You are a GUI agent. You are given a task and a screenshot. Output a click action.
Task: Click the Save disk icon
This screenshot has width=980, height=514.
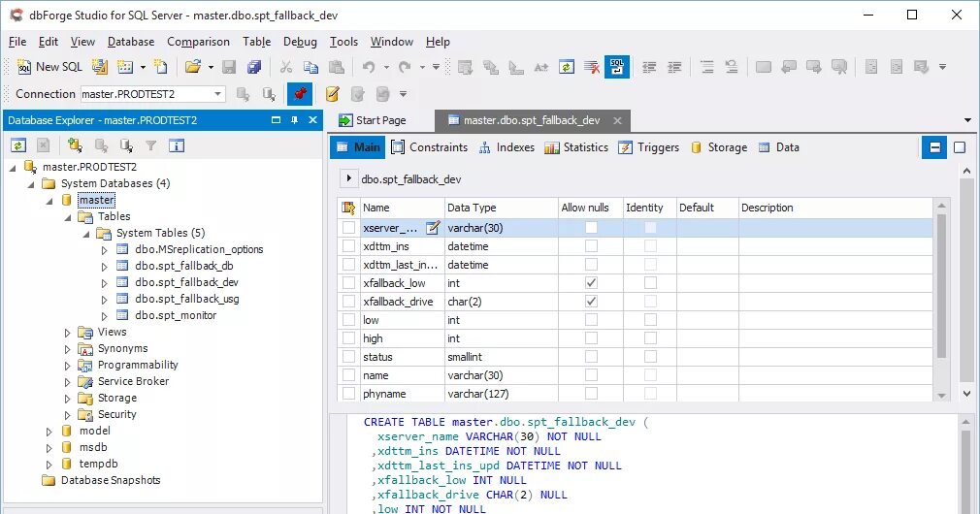tap(229, 67)
